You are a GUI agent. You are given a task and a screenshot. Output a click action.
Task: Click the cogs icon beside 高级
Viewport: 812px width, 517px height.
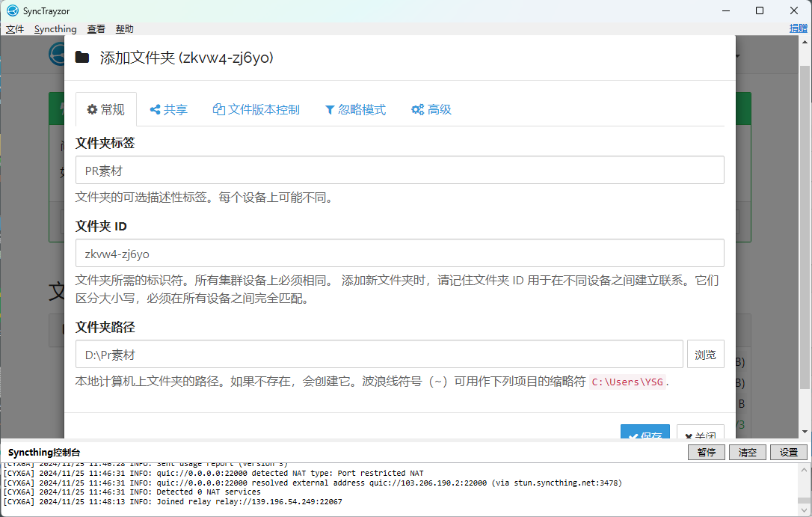tap(417, 109)
